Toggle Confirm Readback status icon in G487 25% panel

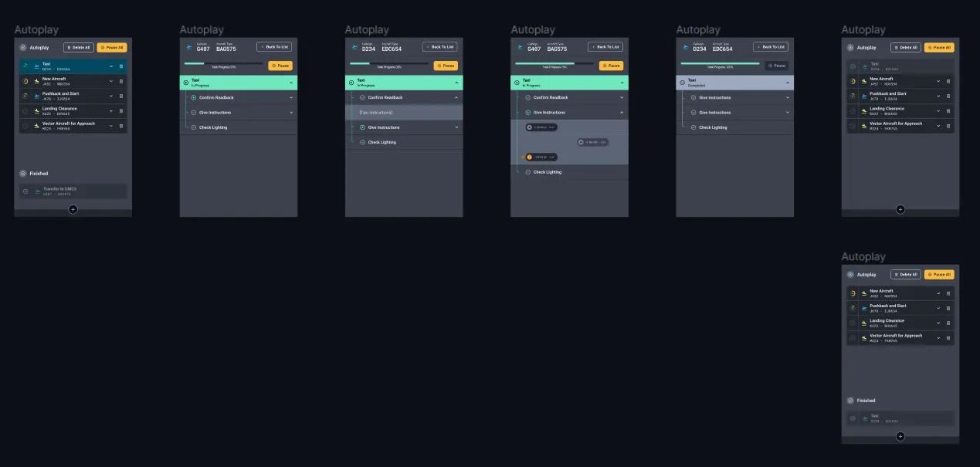(x=194, y=98)
